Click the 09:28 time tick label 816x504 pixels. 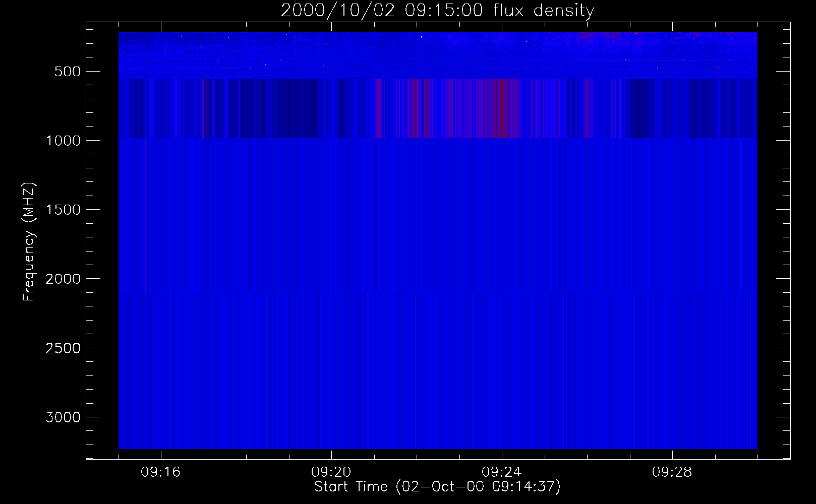(672, 472)
